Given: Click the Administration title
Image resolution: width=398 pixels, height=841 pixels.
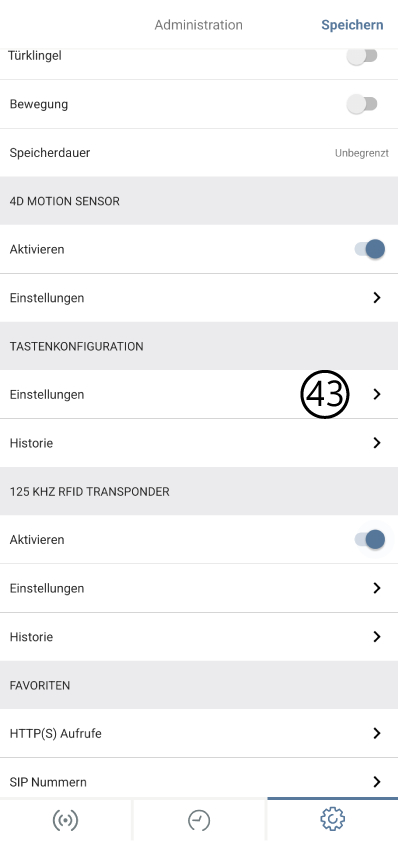Looking at the screenshot, I should (x=198, y=25).
